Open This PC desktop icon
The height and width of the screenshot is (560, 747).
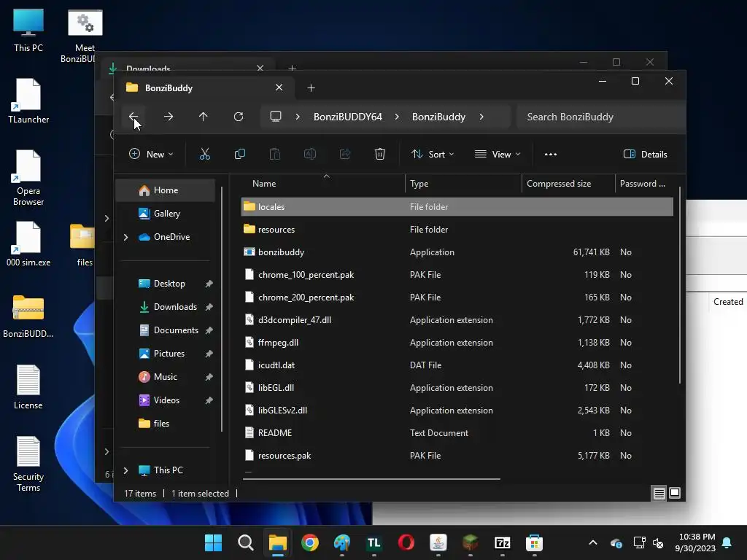pos(28,31)
